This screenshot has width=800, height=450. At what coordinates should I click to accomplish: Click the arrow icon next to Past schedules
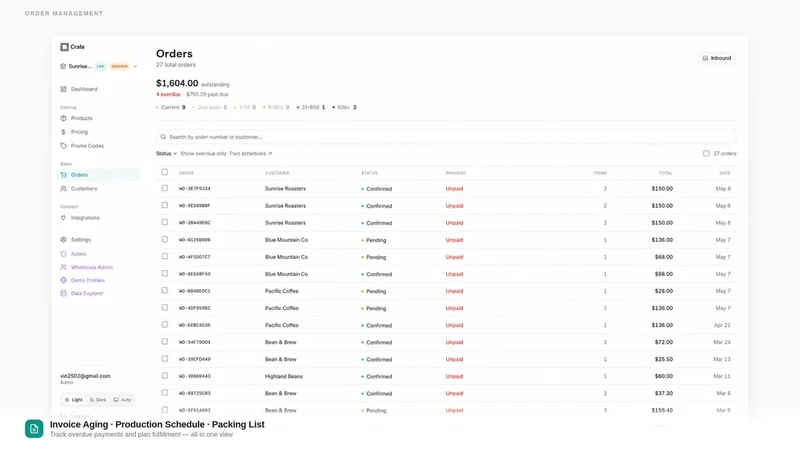(x=270, y=154)
